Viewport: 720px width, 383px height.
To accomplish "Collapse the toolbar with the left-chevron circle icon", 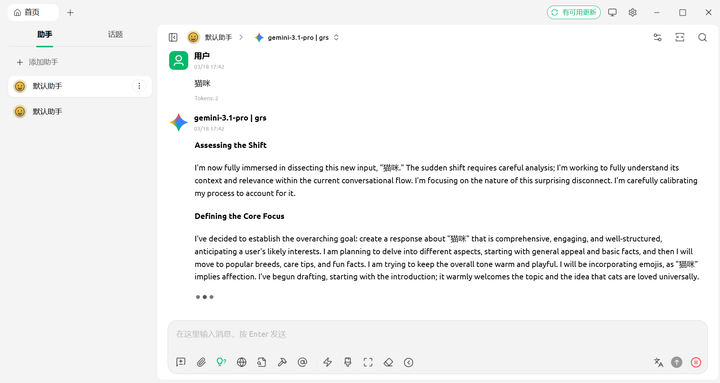I will coord(408,362).
